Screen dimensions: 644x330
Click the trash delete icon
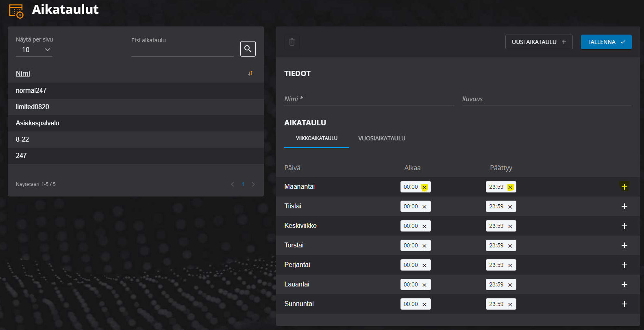click(292, 42)
